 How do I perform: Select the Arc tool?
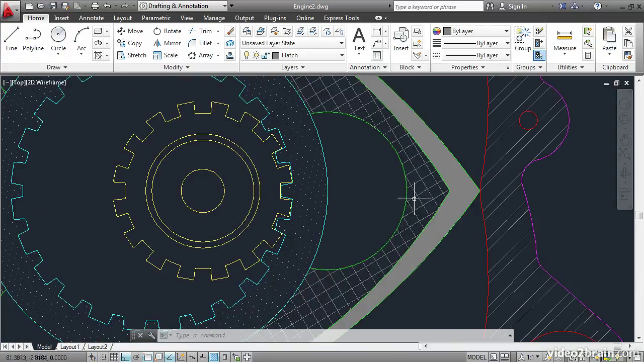coord(82,39)
